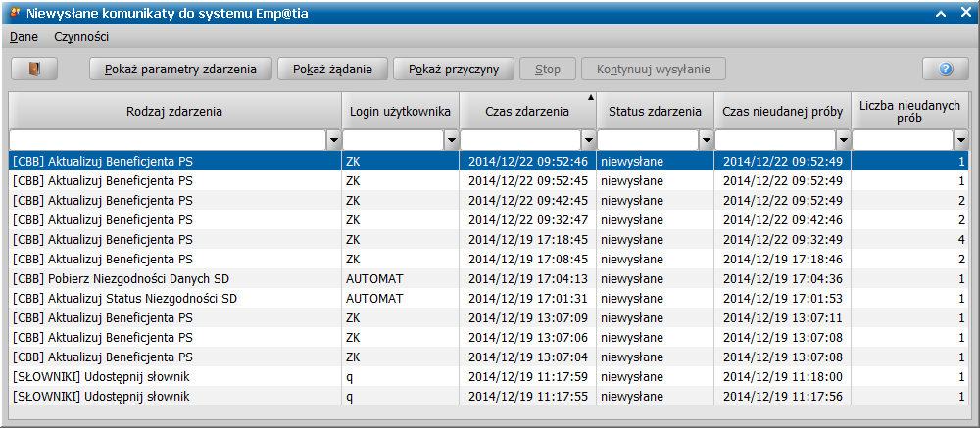
Task: Sort by Rodzaj zdarzenia column header
Action: [175, 112]
